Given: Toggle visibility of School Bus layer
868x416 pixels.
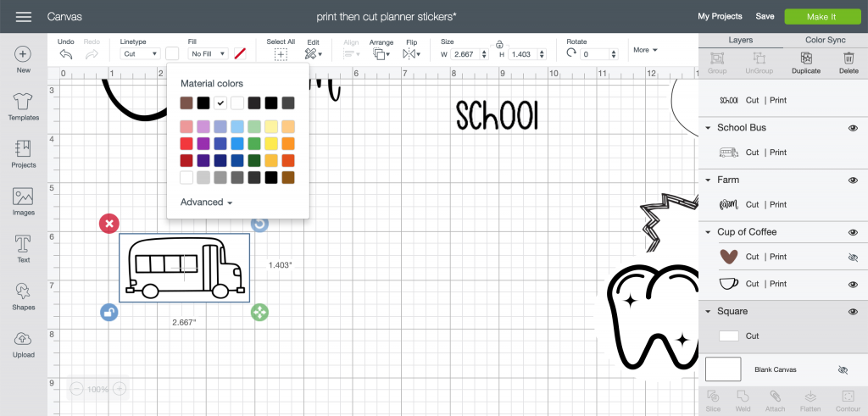Looking at the screenshot, I should pyautogui.click(x=853, y=128).
